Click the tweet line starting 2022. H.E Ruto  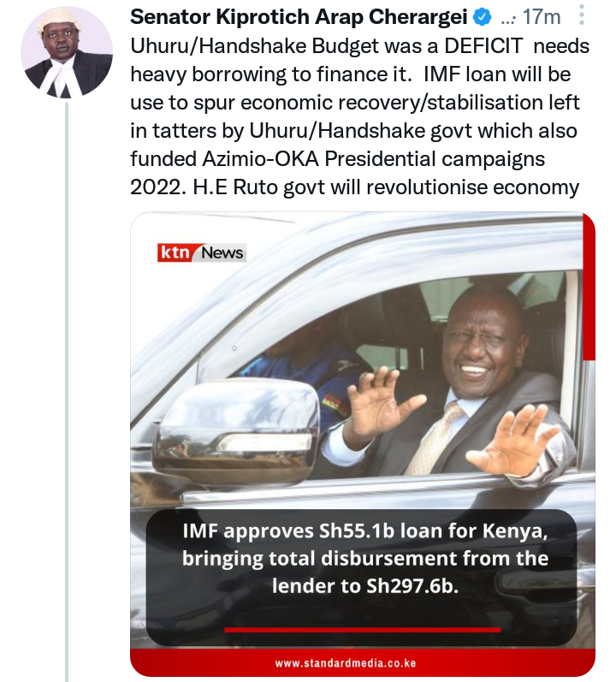(x=354, y=187)
